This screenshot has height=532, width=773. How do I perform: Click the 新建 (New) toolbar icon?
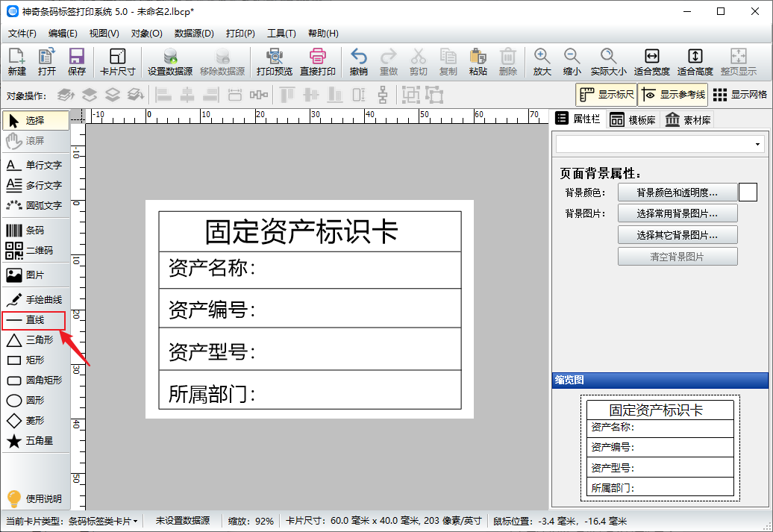pos(16,62)
